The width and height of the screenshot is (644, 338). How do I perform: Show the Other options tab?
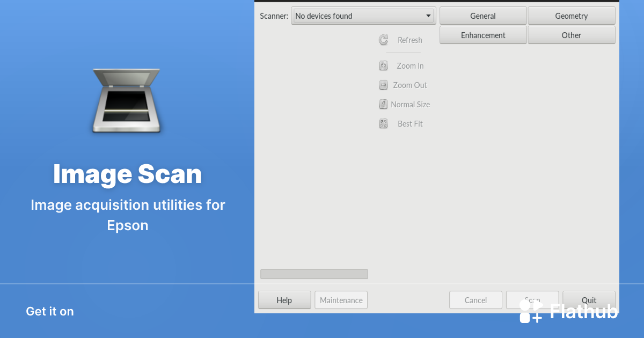tap(571, 35)
